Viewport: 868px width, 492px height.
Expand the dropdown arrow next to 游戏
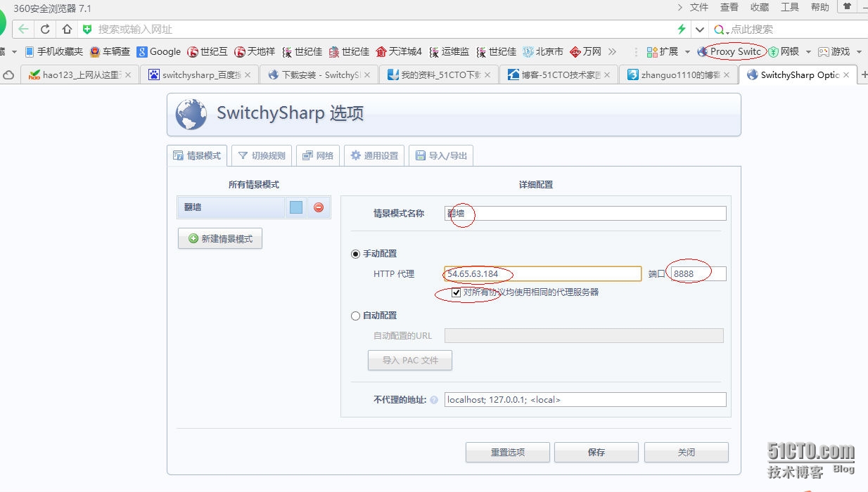click(x=859, y=52)
